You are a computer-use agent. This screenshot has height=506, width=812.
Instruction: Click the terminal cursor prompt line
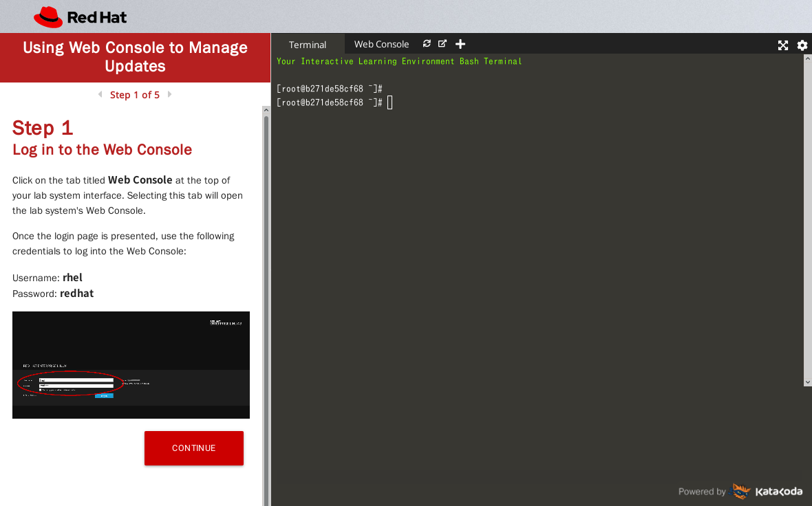334,102
